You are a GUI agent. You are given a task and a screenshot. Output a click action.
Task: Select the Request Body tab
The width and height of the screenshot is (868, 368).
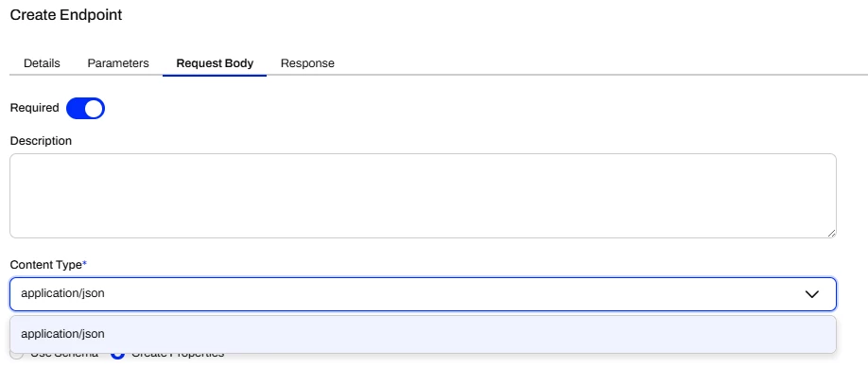click(x=215, y=63)
